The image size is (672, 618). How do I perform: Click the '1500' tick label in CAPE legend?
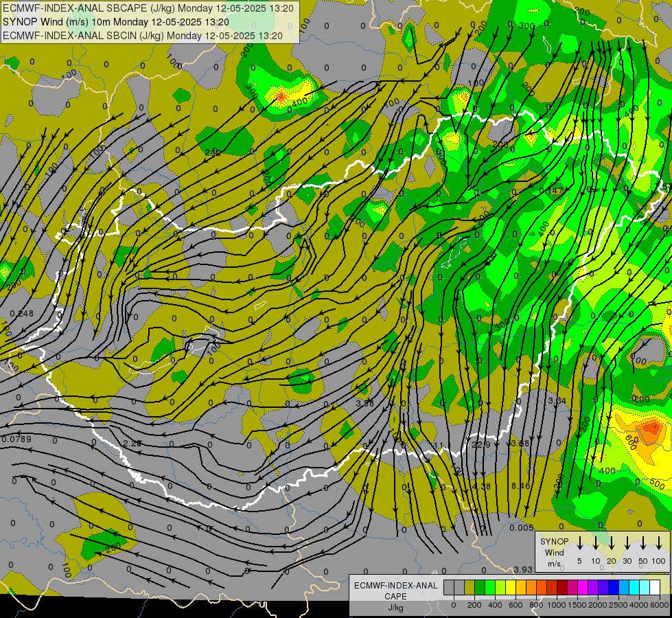(577, 605)
